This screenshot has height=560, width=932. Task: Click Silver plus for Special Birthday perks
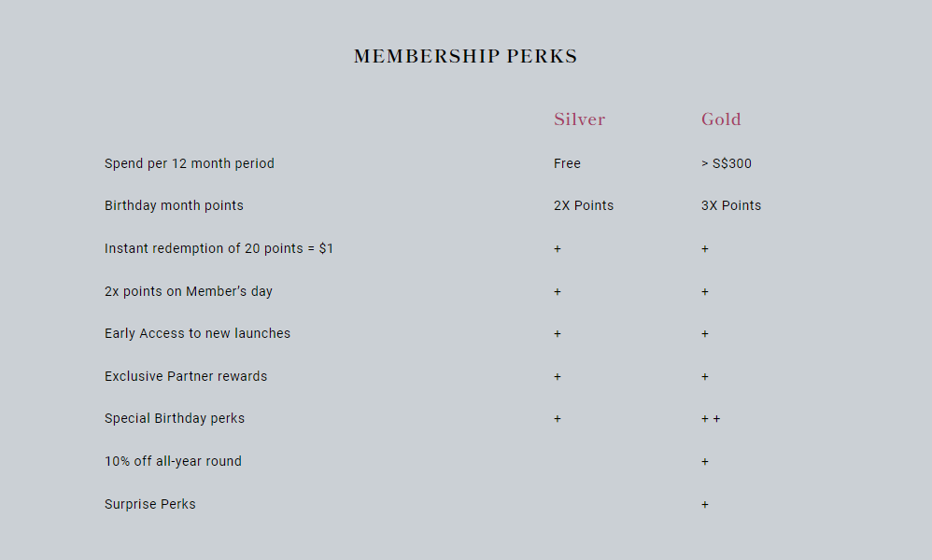click(558, 419)
